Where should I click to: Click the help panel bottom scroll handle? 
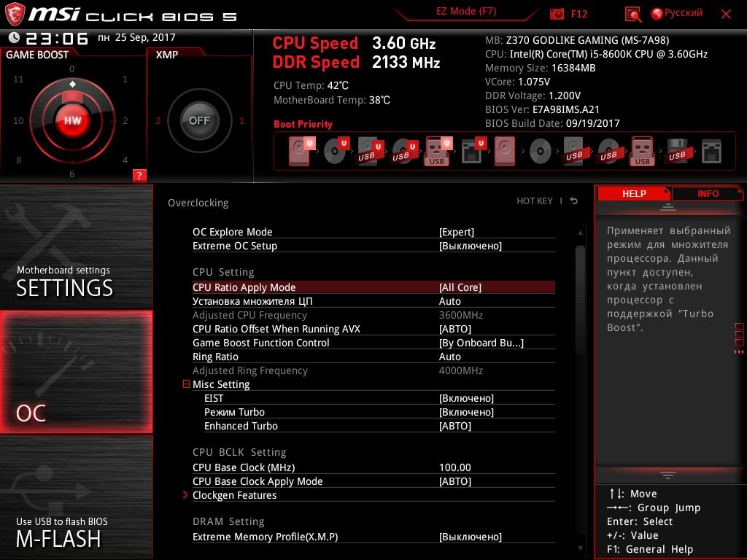pyautogui.click(x=668, y=475)
